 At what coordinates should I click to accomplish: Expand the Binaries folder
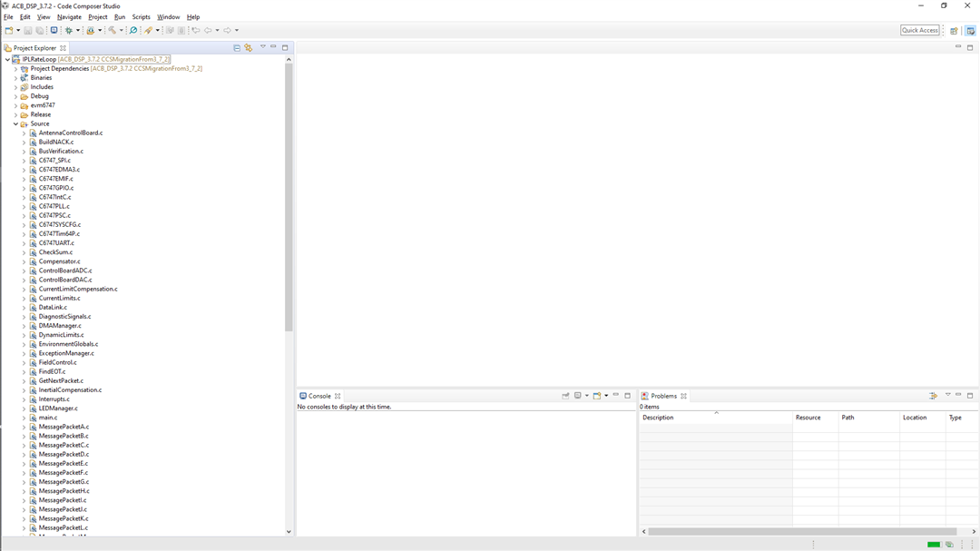(15, 78)
